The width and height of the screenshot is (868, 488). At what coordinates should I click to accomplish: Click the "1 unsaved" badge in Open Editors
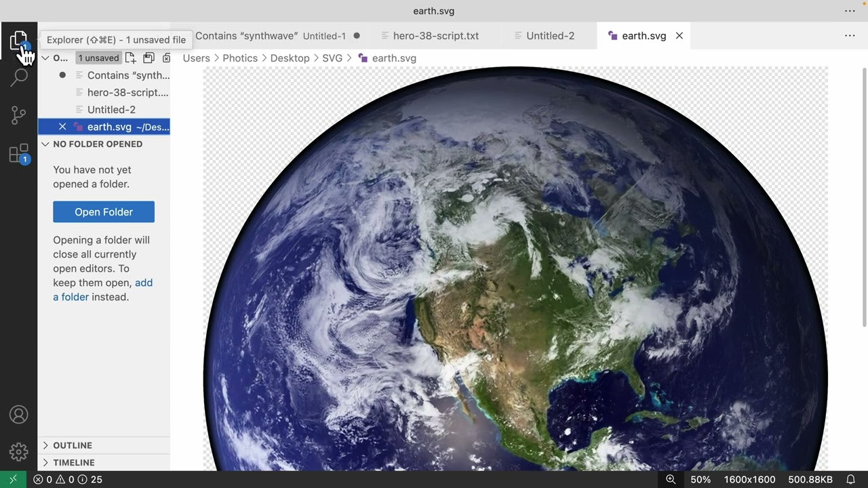click(98, 58)
